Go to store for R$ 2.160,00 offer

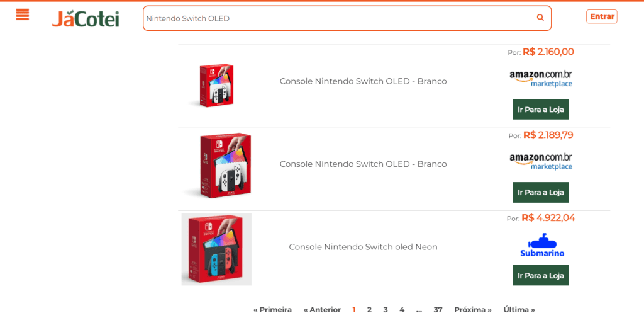[x=540, y=110]
